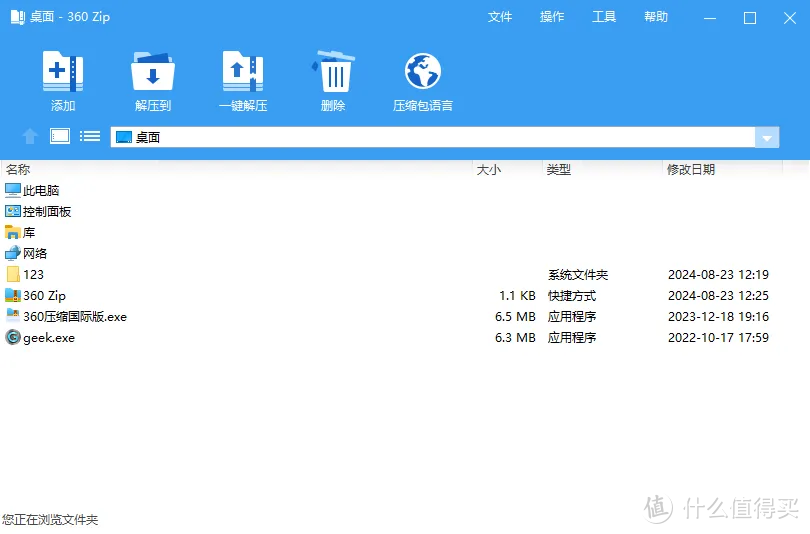The width and height of the screenshot is (810, 534).
Task: Click 应用程序 type of 360压缩国际版.exe
Action: [x=572, y=317]
